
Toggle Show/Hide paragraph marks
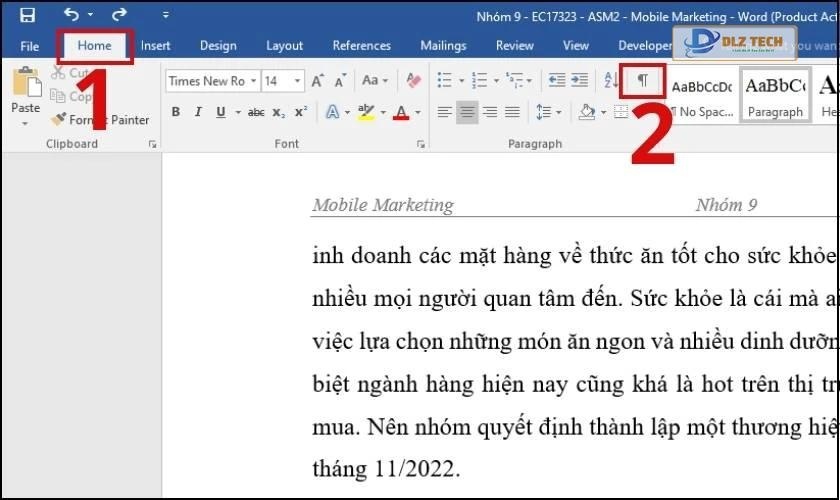(643, 80)
